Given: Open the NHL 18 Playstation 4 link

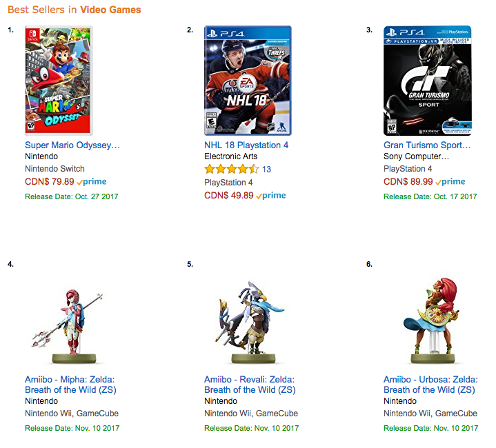Looking at the screenshot, I should coord(246,145).
